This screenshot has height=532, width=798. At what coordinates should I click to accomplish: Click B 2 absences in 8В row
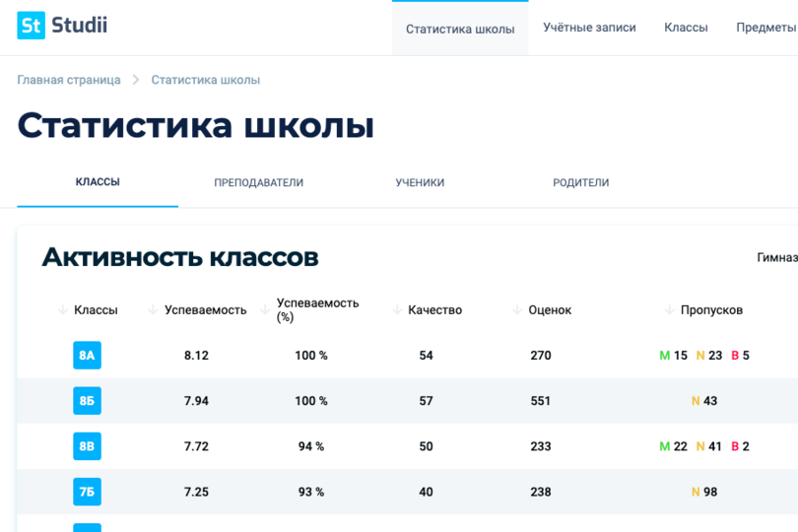click(x=741, y=446)
